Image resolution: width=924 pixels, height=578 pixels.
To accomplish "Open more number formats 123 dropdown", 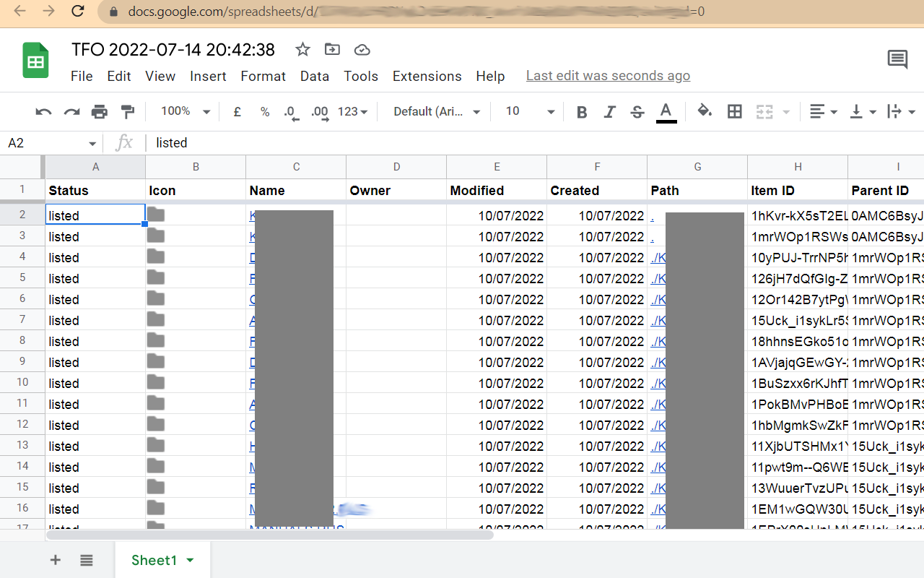I will [x=352, y=111].
